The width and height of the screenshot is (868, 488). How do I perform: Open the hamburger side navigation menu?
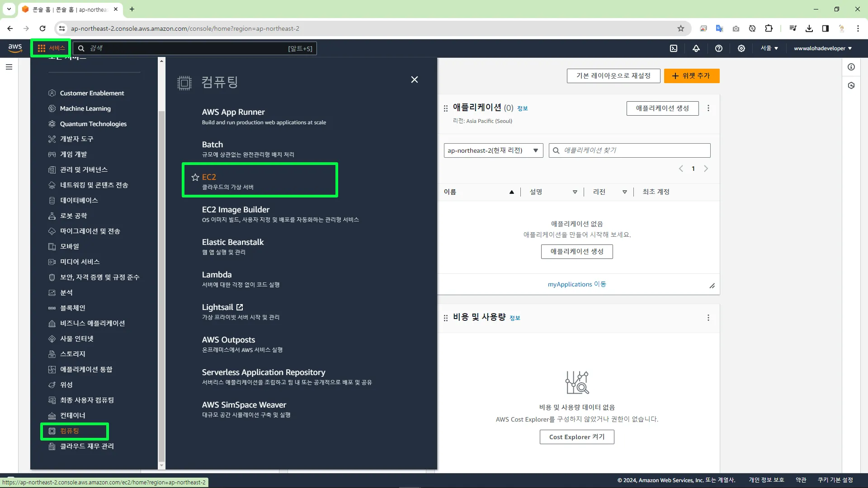[x=9, y=67]
